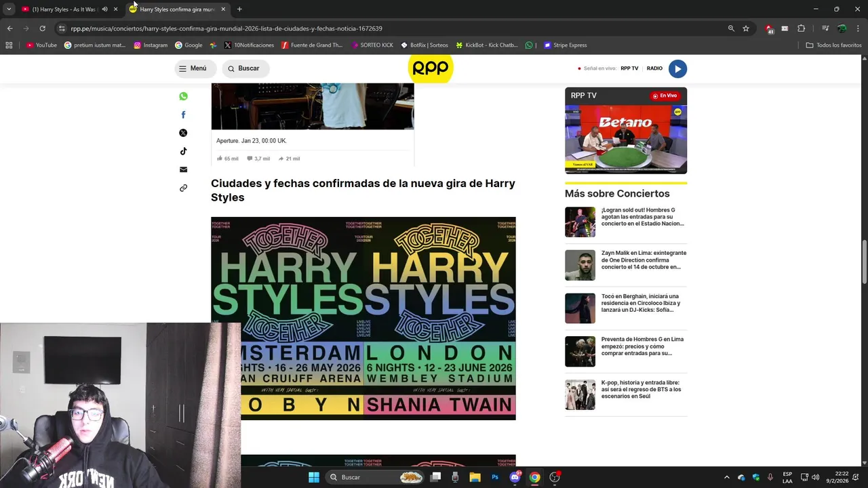Click BTS K-pop article thumbnail
The height and width of the screenshot is (488, 868).
tap(580, 394)
